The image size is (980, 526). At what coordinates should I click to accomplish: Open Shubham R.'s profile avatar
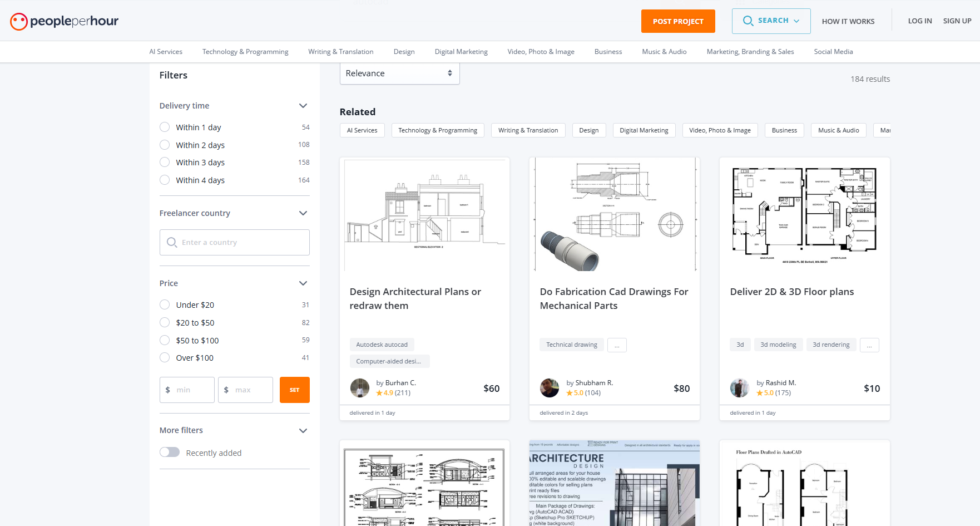(550, 388)
